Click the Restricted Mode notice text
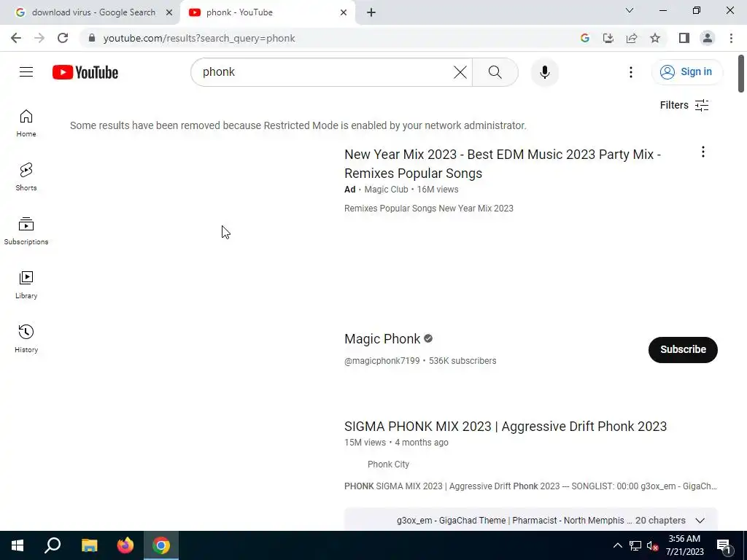Screen dimensions: 747x560 pyautogui.click(x=298, y=125)
